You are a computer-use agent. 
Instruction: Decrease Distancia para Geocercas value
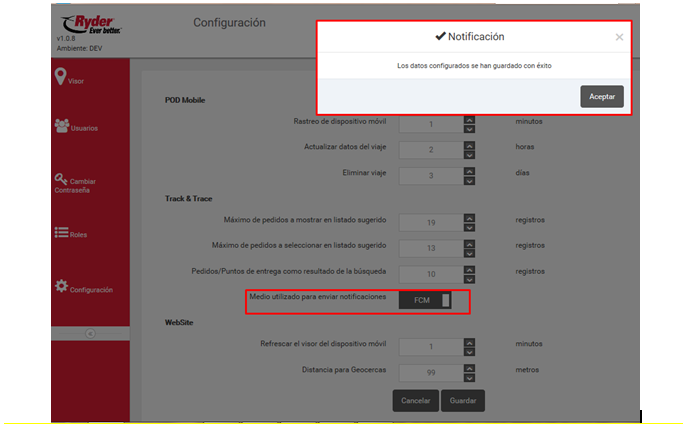(469, 376)
